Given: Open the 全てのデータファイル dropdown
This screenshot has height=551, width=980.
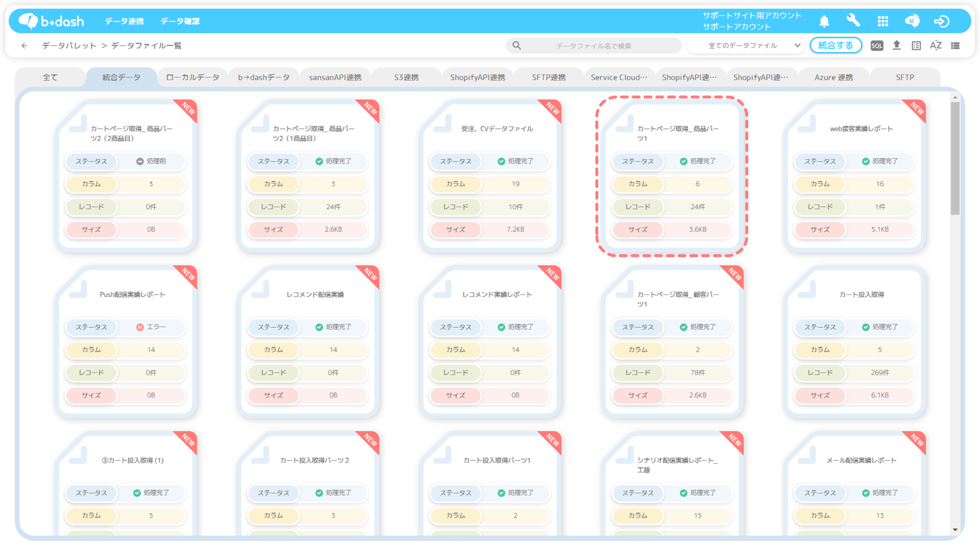Looking at the screenshot, I should 746,46.
